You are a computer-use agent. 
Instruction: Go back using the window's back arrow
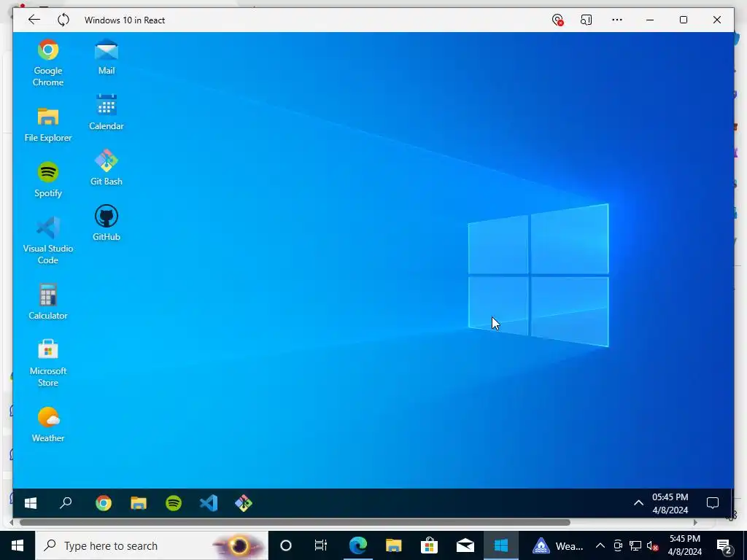click(x=34, y=20)
